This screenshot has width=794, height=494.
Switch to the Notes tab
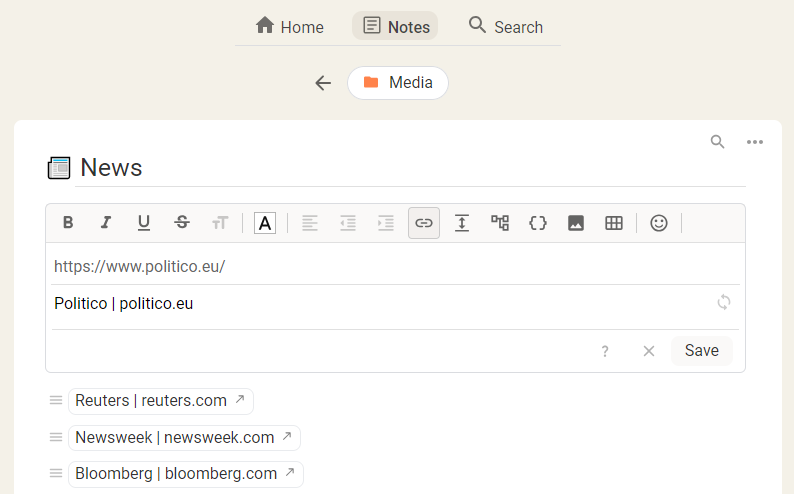(395, 26)
